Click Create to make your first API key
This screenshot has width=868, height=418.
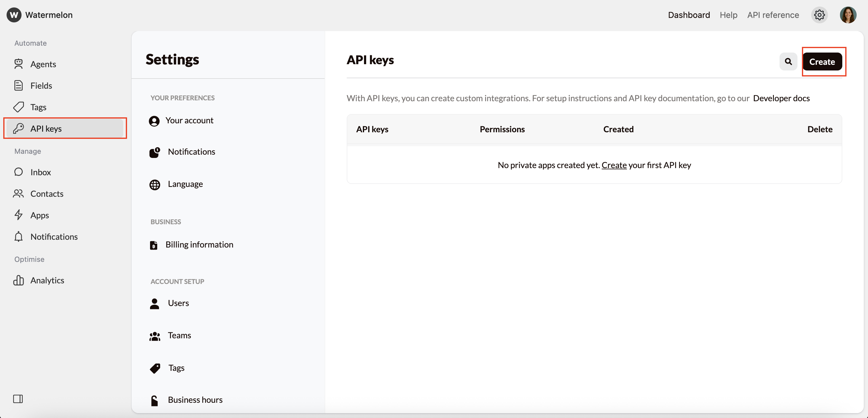pos(615,165)
